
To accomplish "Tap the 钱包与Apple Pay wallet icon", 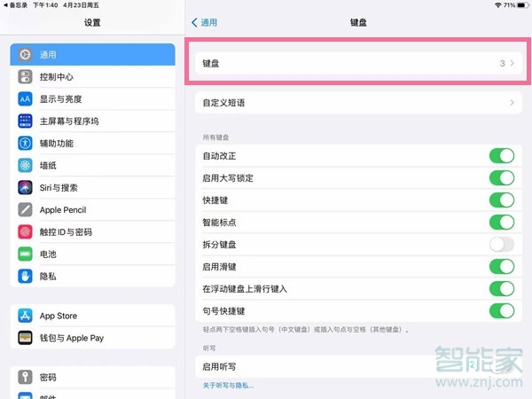I will (x=25, y=338).
